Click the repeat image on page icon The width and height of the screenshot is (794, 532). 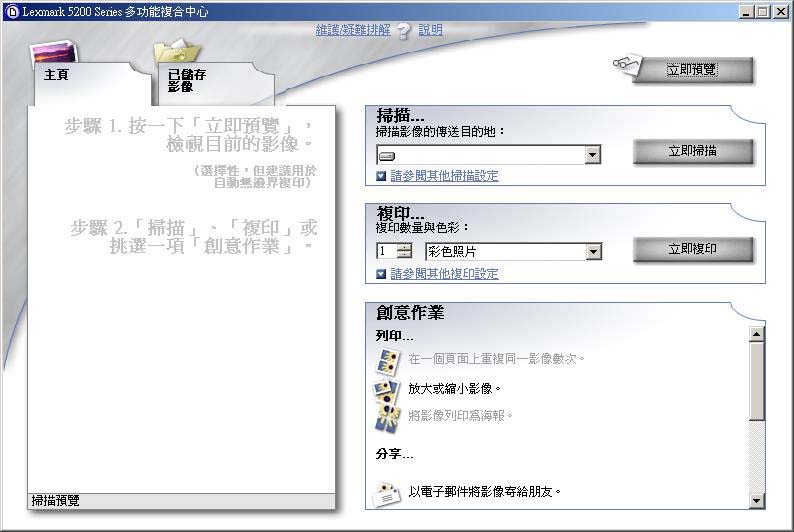tap(388, 360)
